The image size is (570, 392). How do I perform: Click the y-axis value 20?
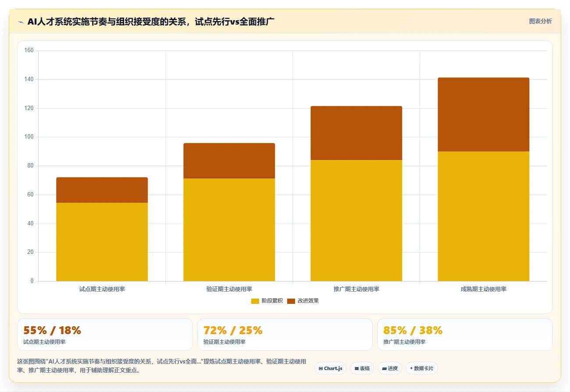pos(30,252)
